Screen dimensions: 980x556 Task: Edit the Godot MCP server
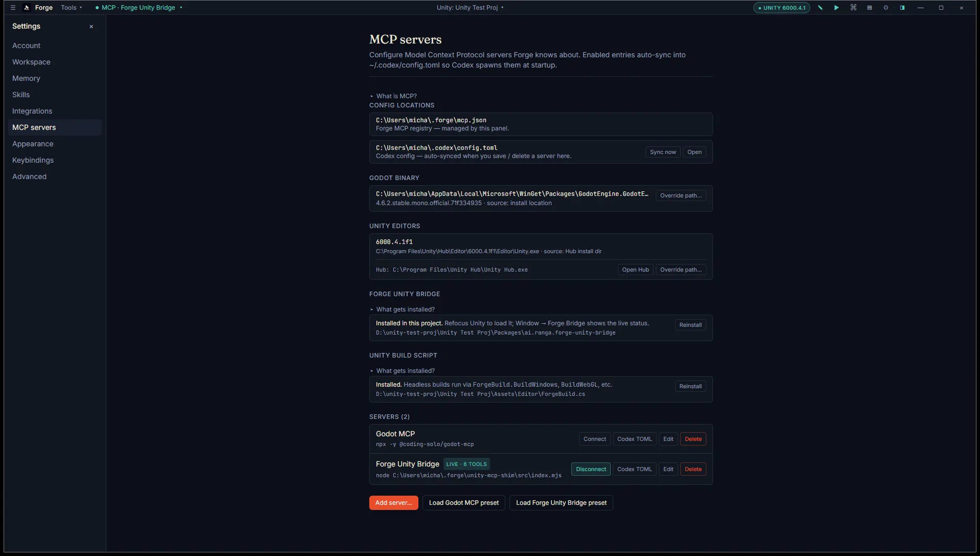click(669, 439)
